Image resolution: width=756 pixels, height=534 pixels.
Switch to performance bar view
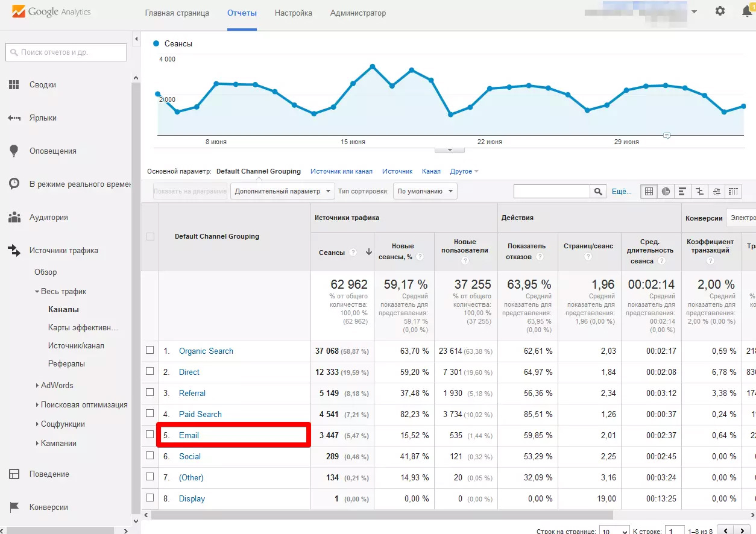682,192
